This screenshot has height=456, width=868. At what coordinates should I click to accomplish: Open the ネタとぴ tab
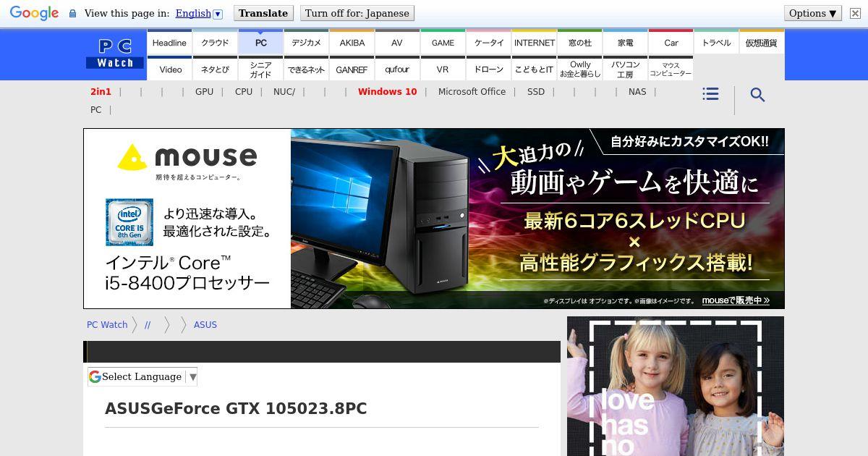click(215, 69)
